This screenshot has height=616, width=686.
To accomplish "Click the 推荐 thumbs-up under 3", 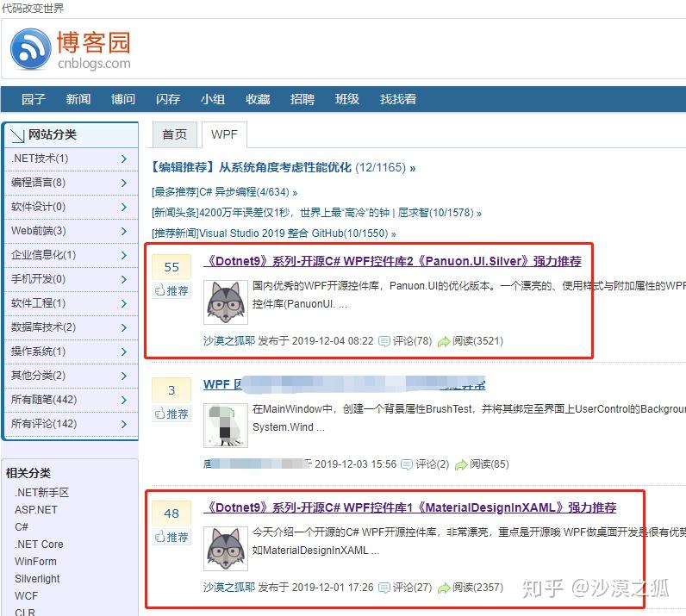I will [171, 414].
